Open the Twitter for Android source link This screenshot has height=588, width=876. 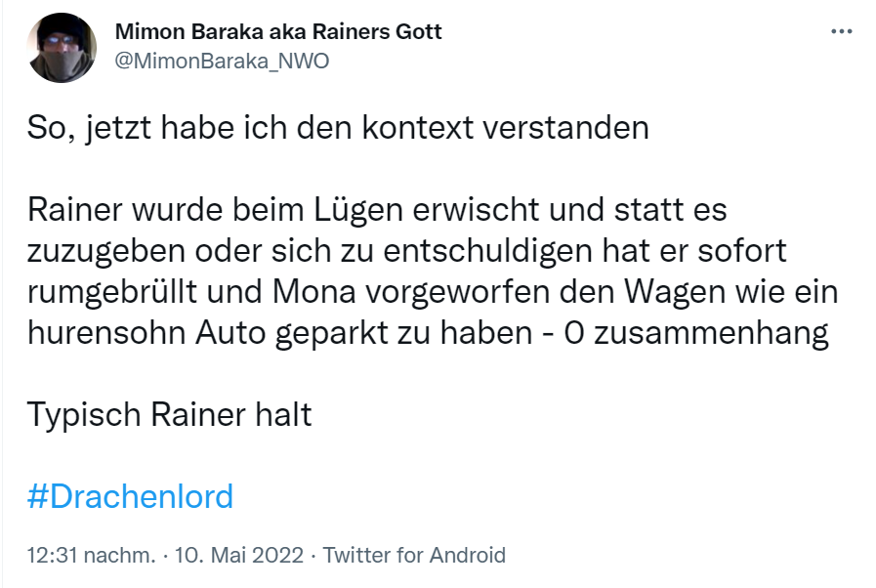click(414, 555)
